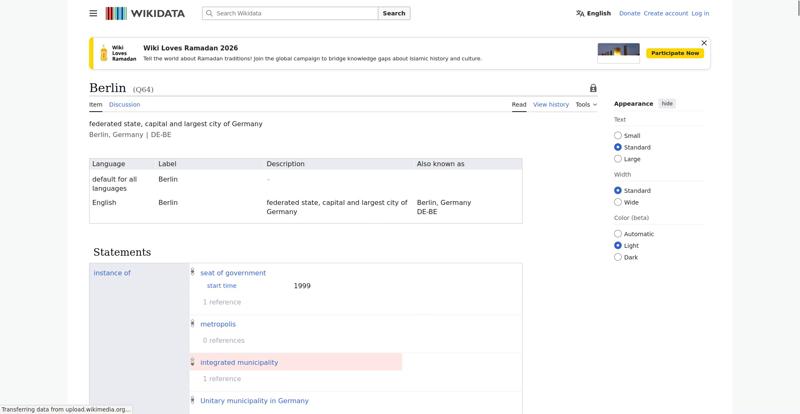Click rank icon beside integrated municipality

coord(193,362)
